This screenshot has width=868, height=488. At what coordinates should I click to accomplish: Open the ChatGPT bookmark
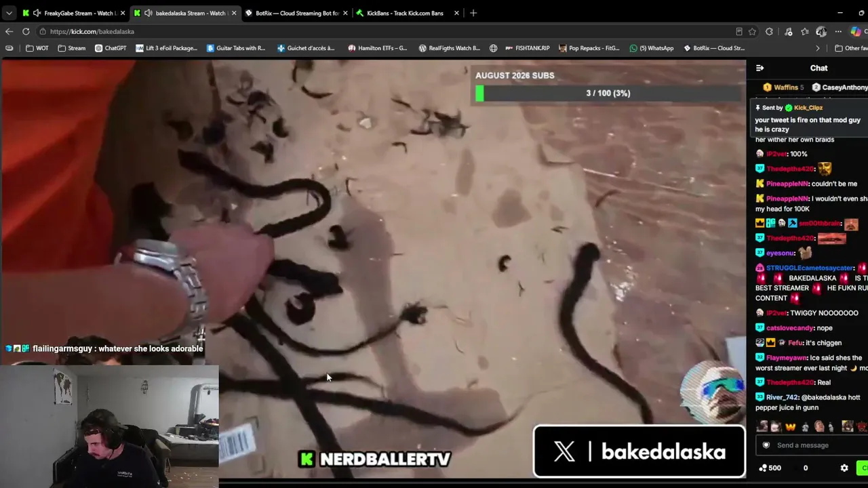pyautogui.click(x=111, y=48)
